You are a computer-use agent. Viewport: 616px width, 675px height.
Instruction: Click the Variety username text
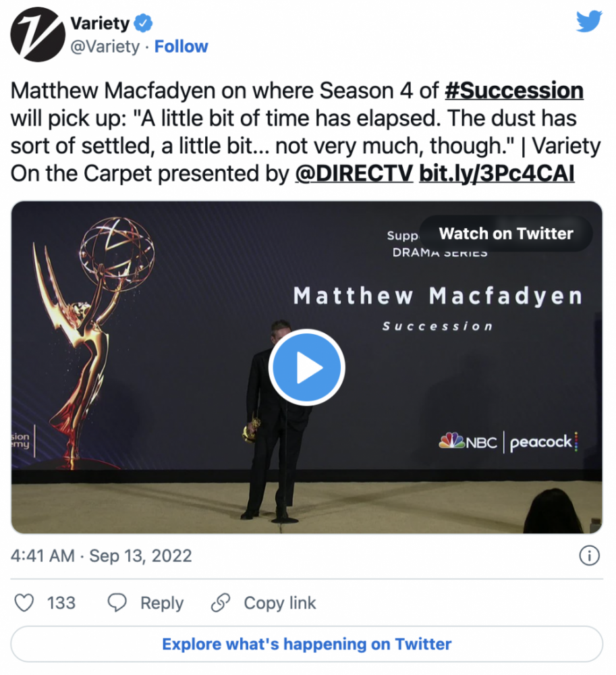point(101,22)
